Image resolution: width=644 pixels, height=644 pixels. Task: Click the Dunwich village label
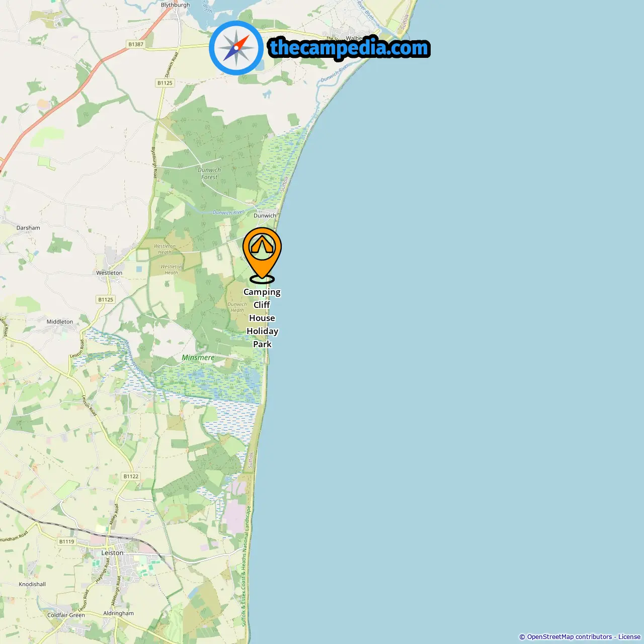(265, 215)
